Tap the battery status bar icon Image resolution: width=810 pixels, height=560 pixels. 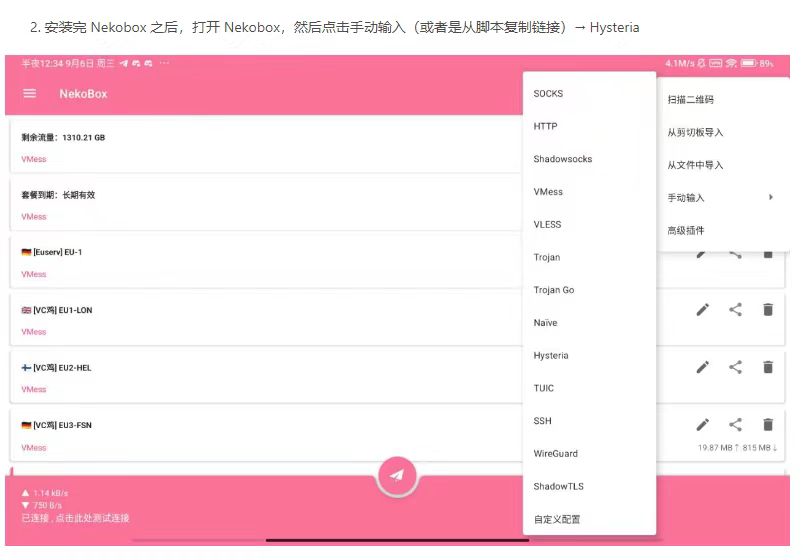(748, 63)
